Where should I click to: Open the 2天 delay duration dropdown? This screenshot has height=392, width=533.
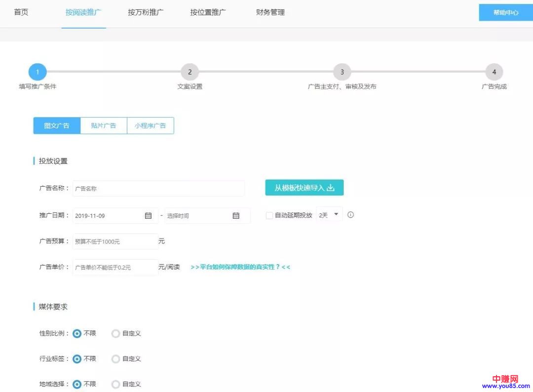pos(329,215)
